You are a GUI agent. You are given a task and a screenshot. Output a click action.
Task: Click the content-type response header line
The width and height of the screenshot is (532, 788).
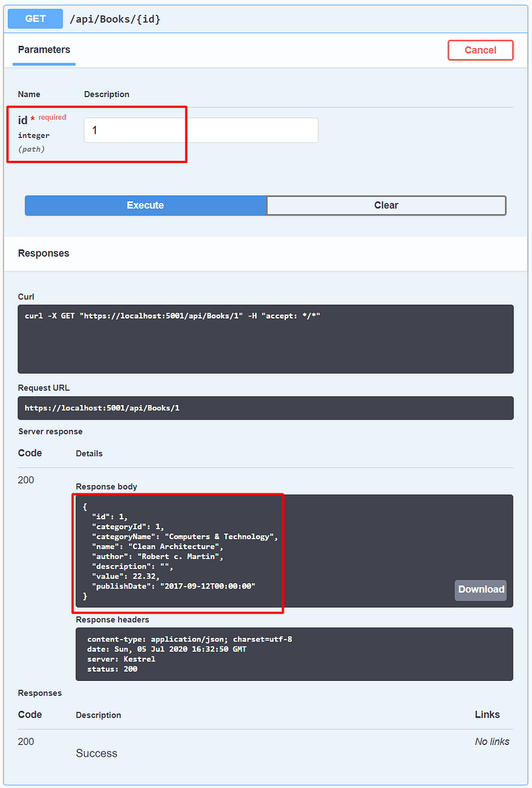190,639
